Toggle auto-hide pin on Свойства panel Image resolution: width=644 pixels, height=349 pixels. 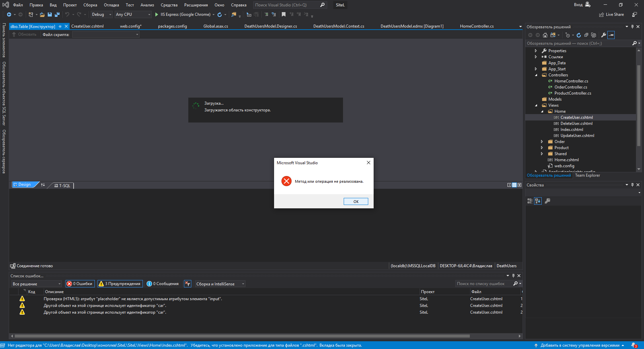[632, 185]
